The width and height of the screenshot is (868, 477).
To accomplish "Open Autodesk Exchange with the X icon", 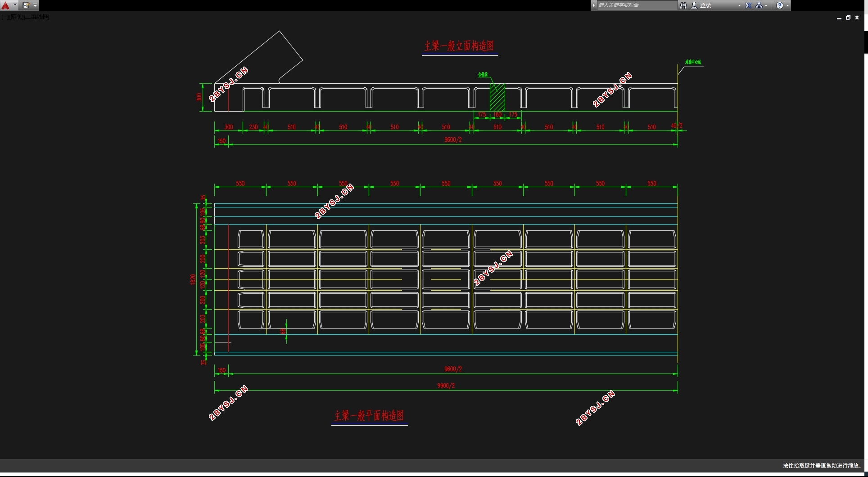I will 748,5.
